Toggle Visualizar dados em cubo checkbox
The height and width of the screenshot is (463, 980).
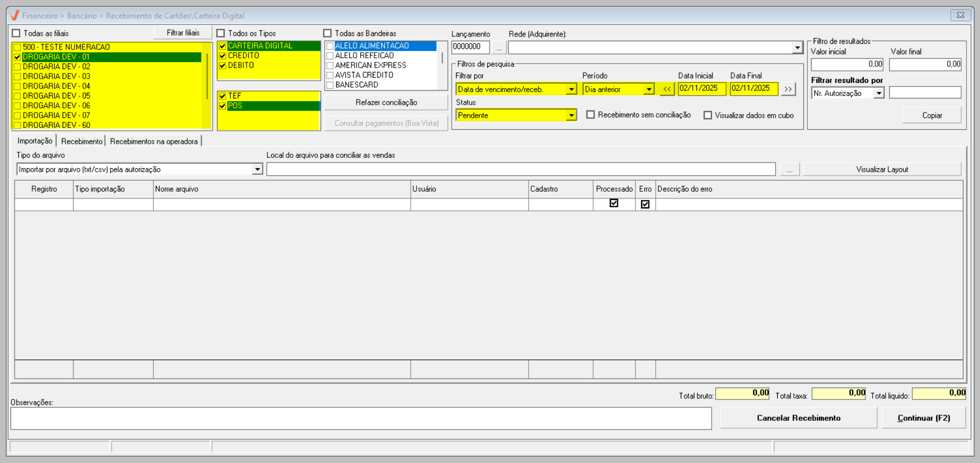707,115
